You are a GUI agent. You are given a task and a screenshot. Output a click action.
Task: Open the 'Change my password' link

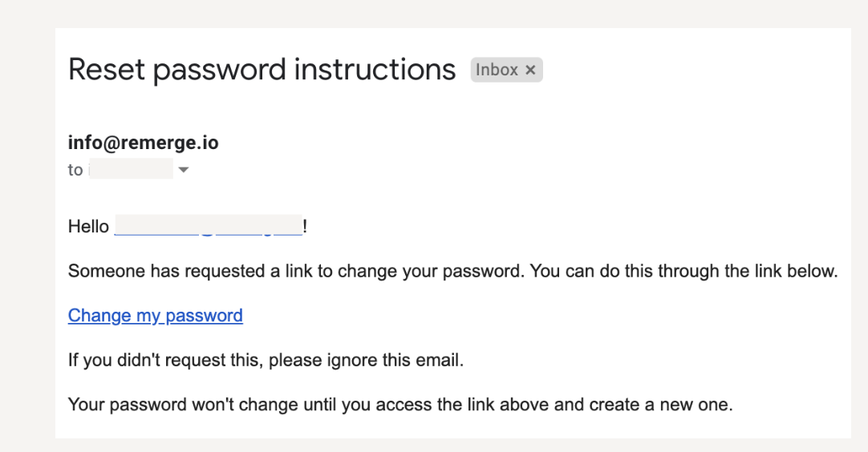[155, 316]
